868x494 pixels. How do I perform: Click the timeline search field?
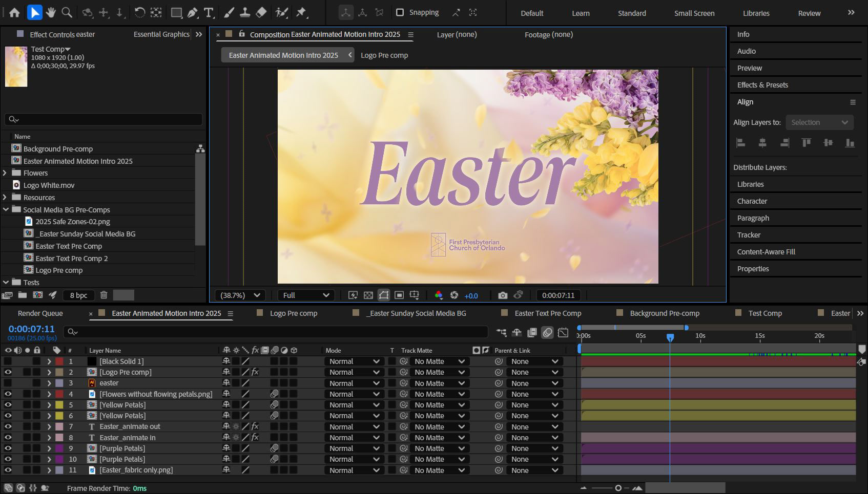coord(277,332)
